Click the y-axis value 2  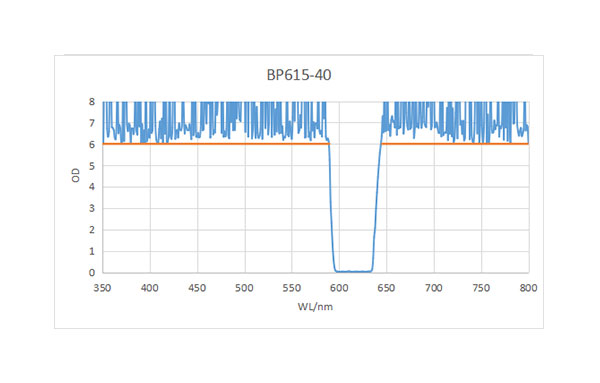(x=92, y=230)
